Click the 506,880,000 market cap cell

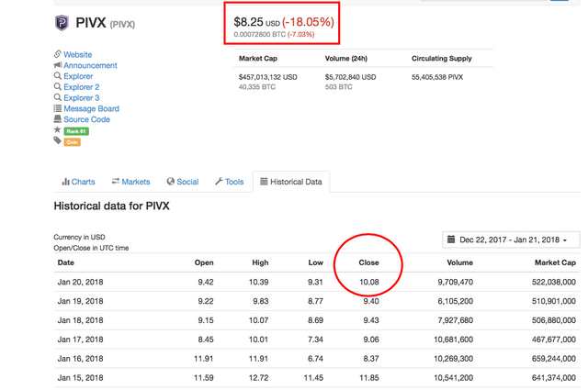point(553,320)
